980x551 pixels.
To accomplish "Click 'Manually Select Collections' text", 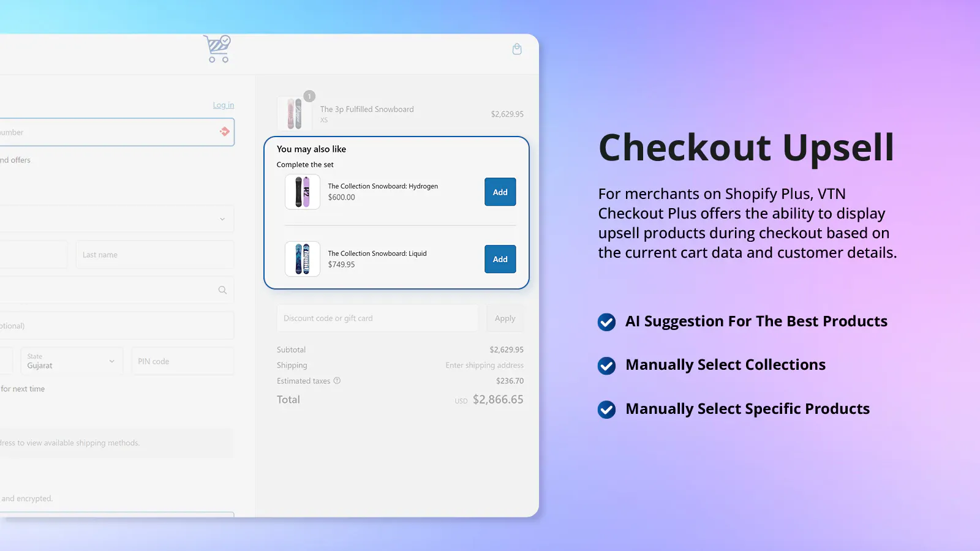I will pyautogui.click(x=726, y=365).
